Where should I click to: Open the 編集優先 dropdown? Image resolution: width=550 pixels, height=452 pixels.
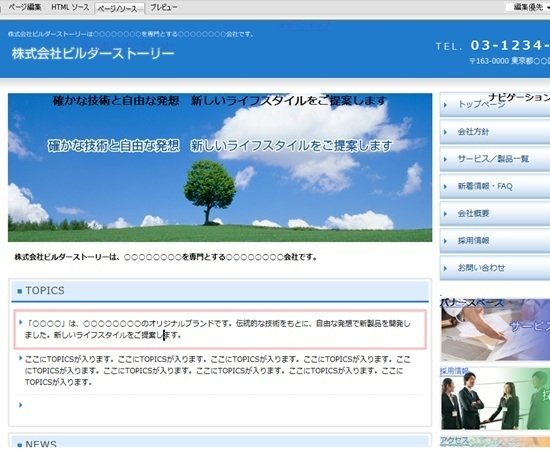click(529, 7)
